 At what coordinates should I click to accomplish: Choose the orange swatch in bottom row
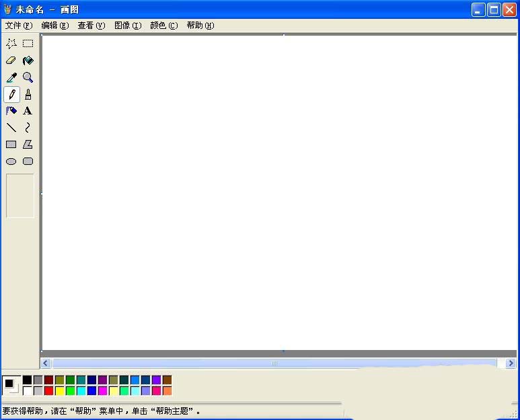pos(167,391)
